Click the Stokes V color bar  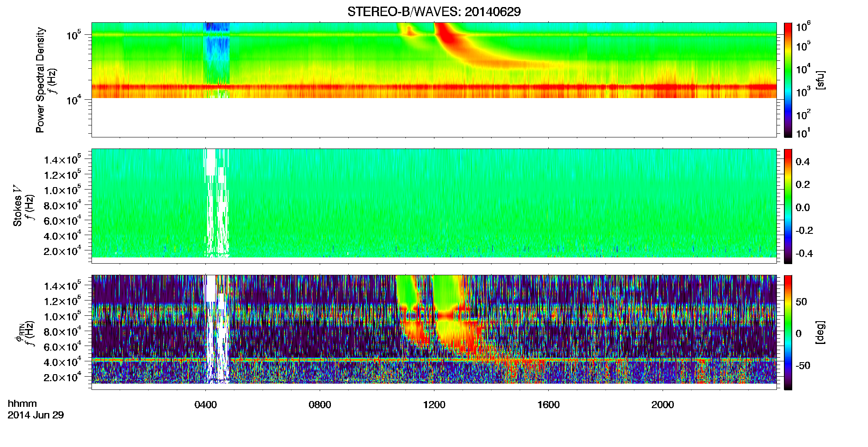788,206
